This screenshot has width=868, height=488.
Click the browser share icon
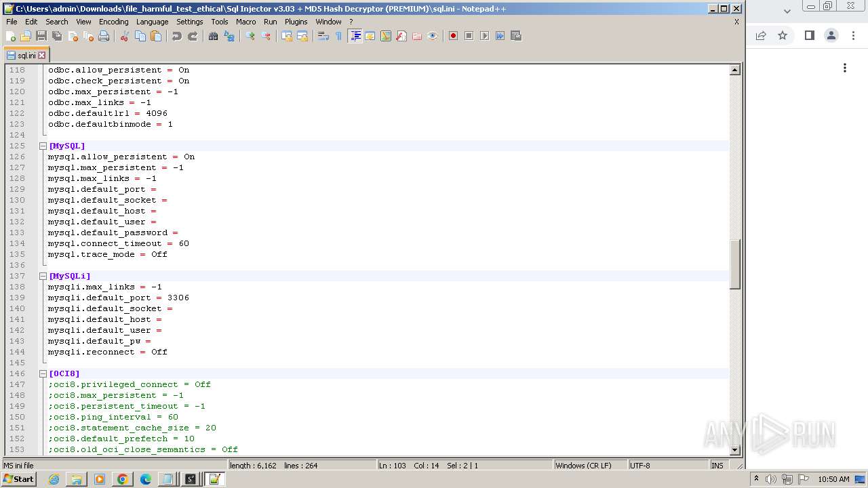pos(761,35)
